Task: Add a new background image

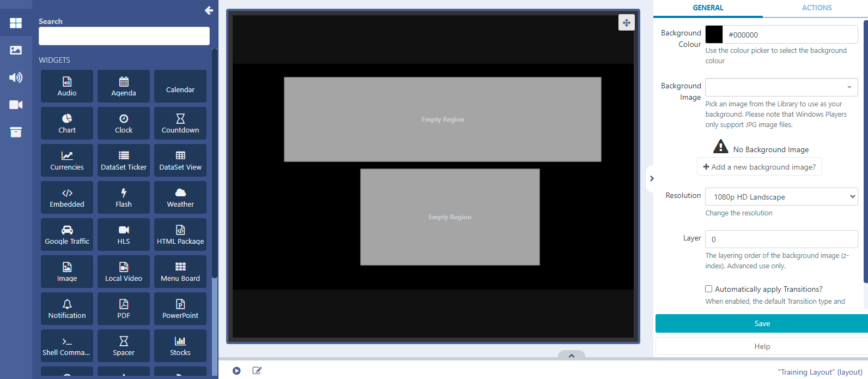Action: 760,167
